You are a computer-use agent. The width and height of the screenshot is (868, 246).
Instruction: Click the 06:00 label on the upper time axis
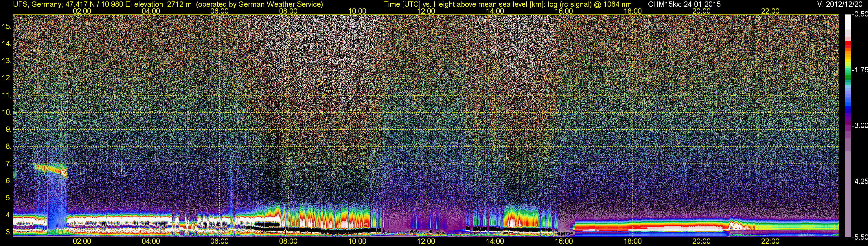(219, 11)
